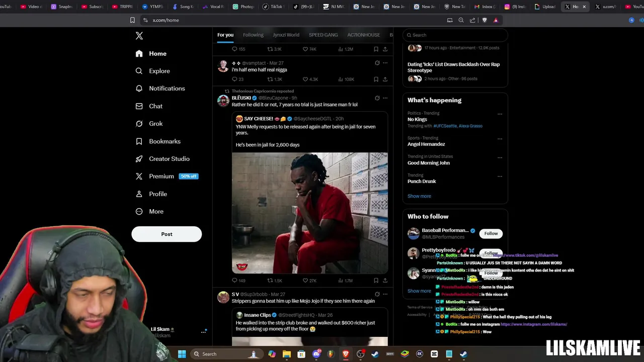Reply to the BLEUSKI post with 149 replies

[x=238, y=281]
